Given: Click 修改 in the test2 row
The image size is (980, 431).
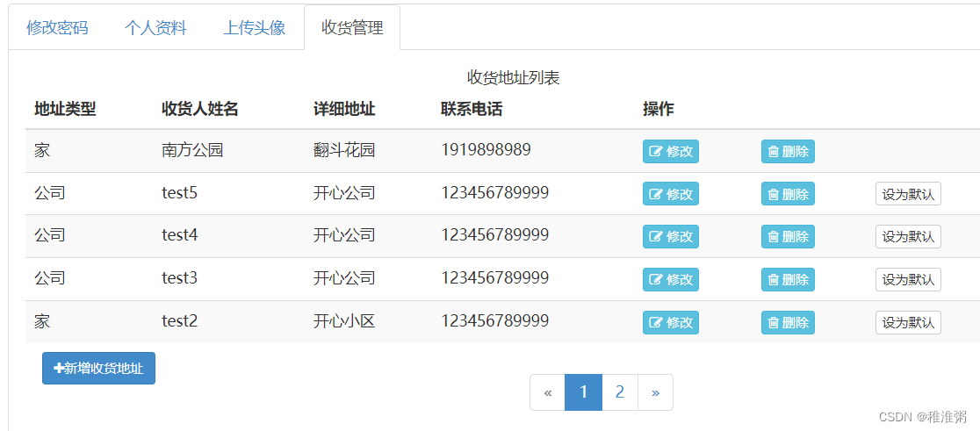Looking at the screenshot, I should click(671, 322).
